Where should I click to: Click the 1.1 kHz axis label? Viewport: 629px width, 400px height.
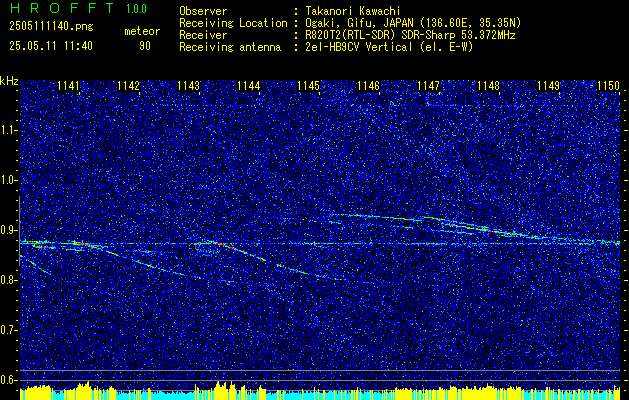[x=9, y=130]
